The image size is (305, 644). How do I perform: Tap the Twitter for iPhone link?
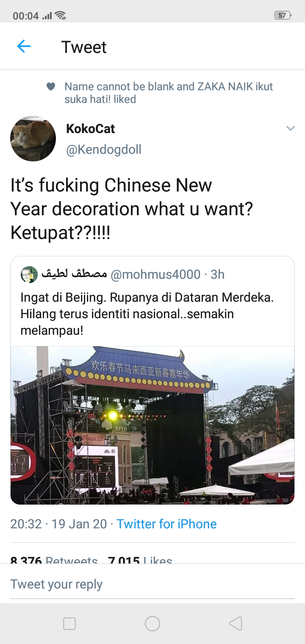166,524
